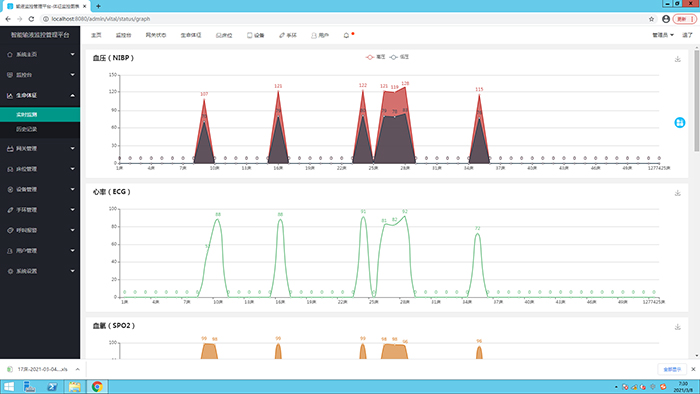Open the Chrome profile avatar menu

click(x=666, y=19)
